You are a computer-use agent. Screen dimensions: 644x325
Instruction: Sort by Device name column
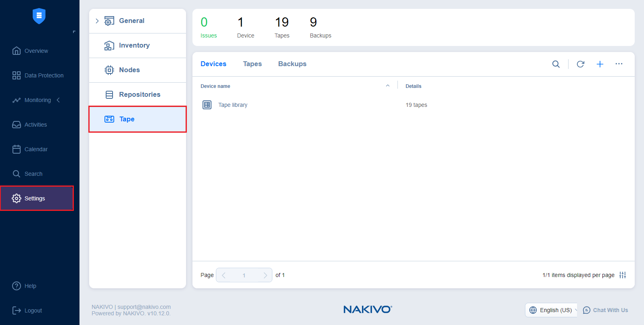pyautogui.click(x=215, y=86)
